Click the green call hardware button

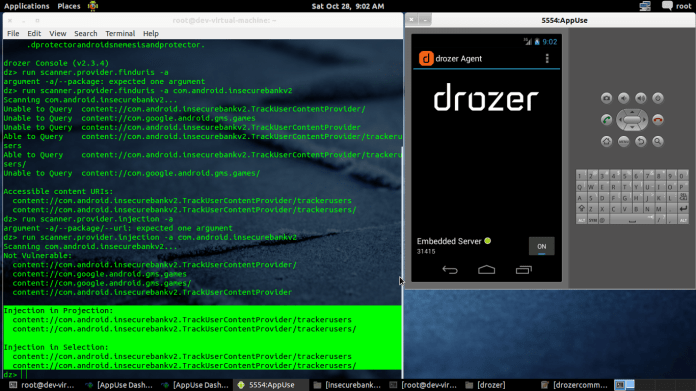[x=606, y=120]
